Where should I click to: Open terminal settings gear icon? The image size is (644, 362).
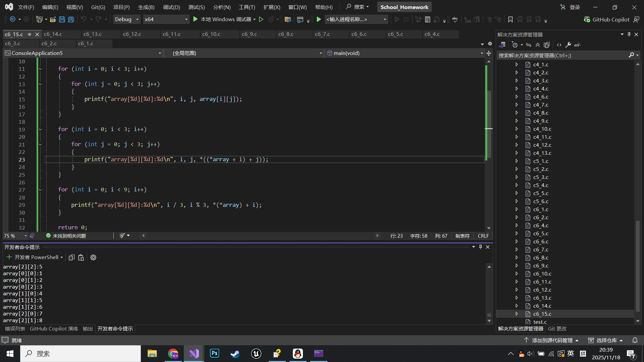tap(93, 257)
